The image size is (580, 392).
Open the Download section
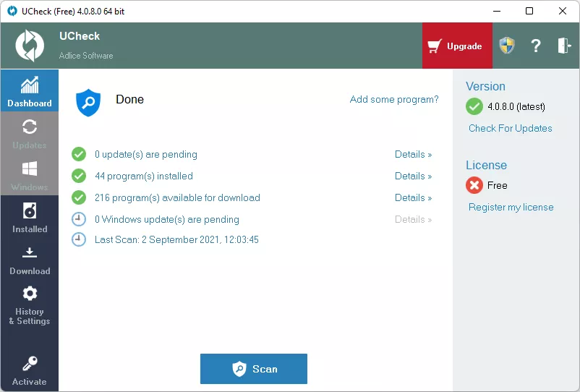point(30,259)
